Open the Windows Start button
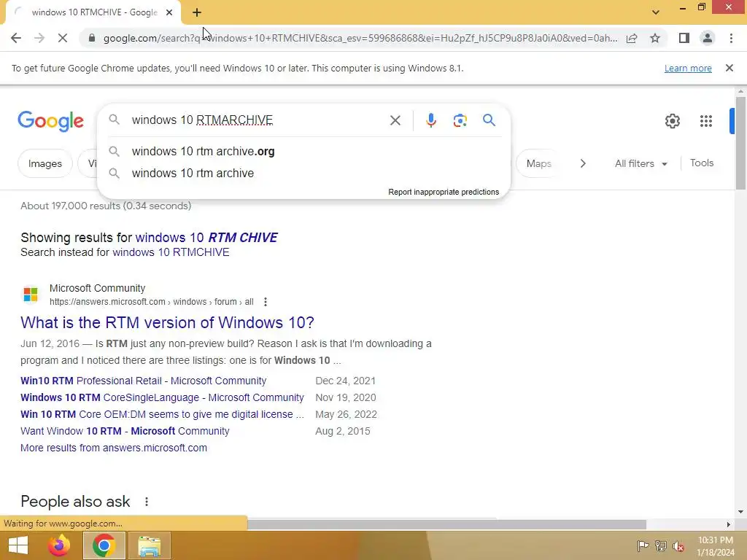This screenshot has width=747, height=560. click(18, 545)
